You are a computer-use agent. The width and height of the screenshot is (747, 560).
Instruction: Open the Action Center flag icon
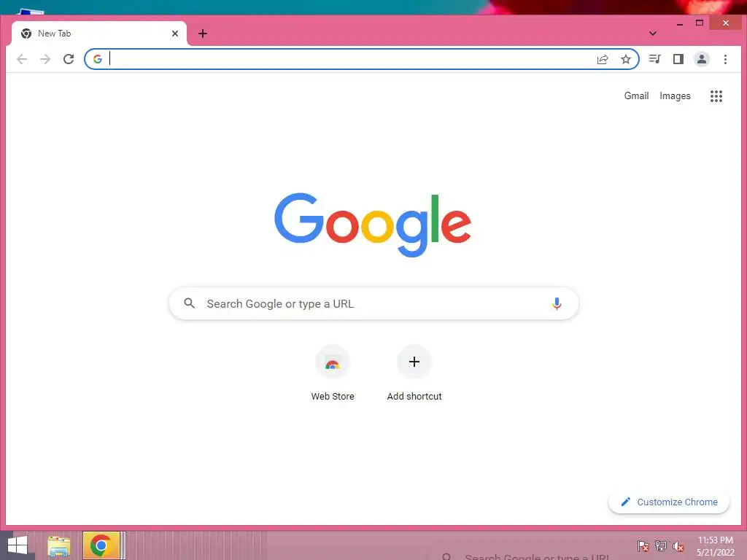[x=643, y=546]
